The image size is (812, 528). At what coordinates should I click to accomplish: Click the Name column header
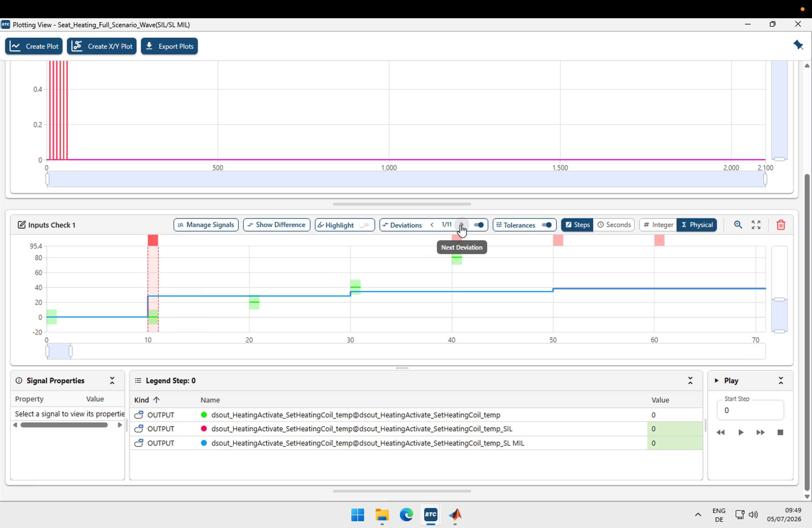click(210, 400)
